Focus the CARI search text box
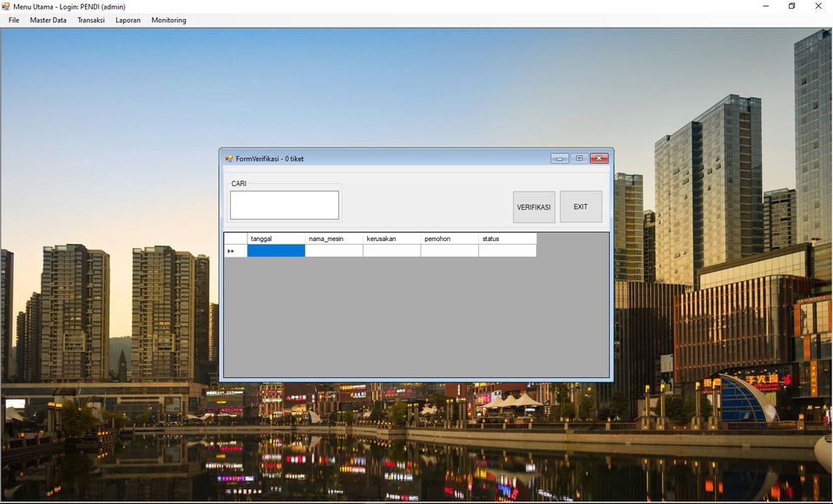 tap(284, 206)
